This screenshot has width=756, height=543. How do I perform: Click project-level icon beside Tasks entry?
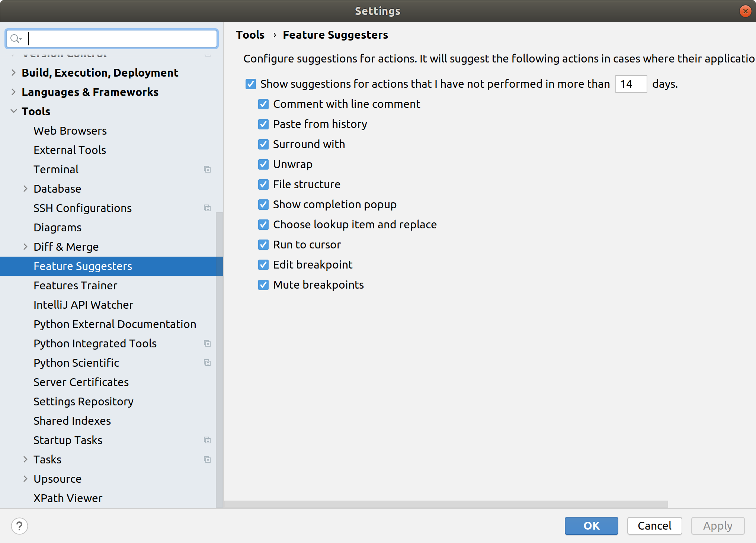pos(207,460)
